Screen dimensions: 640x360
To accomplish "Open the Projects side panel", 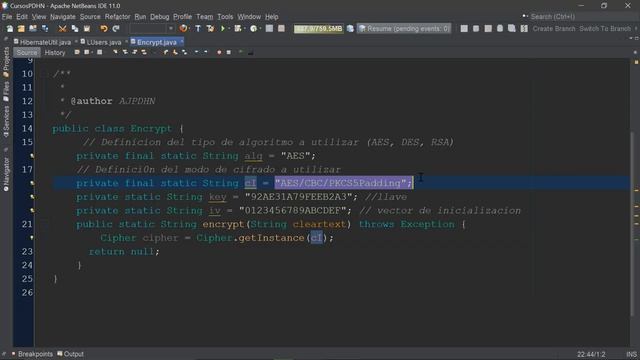I will point(6,62).
